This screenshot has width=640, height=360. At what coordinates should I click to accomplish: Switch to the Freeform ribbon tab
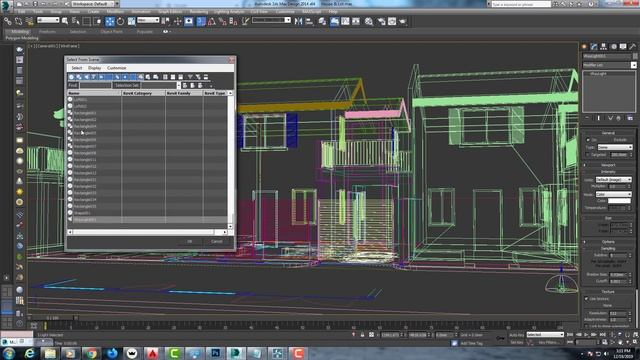(47, 31)
